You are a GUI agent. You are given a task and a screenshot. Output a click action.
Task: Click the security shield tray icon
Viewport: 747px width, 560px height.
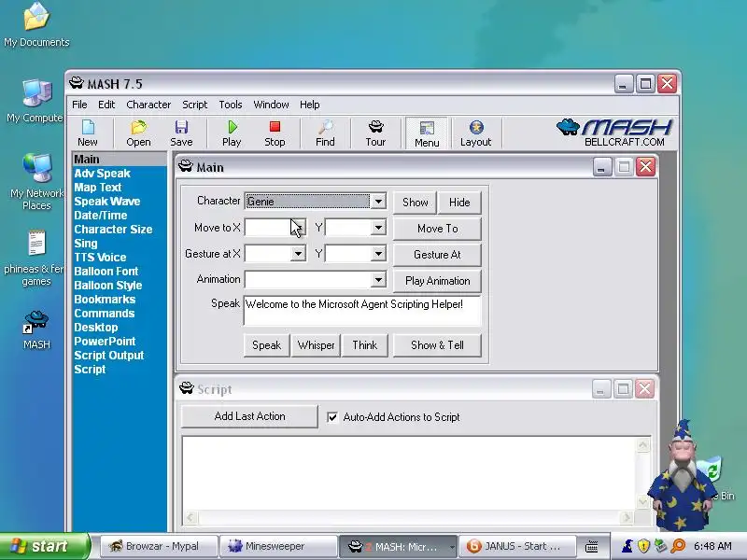[x=643, y=546]
